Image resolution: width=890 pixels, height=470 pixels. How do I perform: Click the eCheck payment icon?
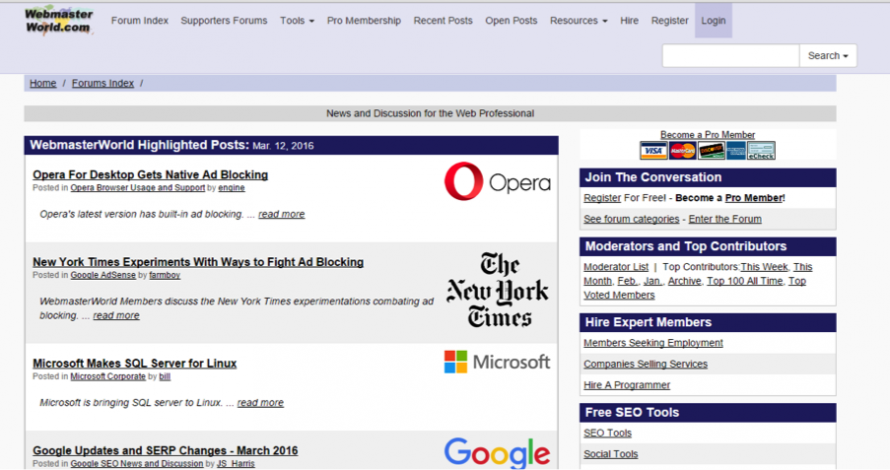pos(761,150)
